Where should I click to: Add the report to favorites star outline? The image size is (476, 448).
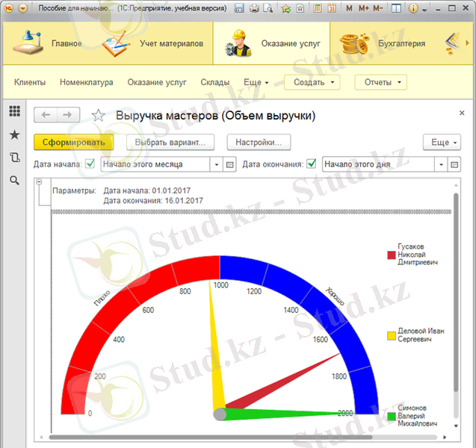pyautogui.click(x=99, y=115)
